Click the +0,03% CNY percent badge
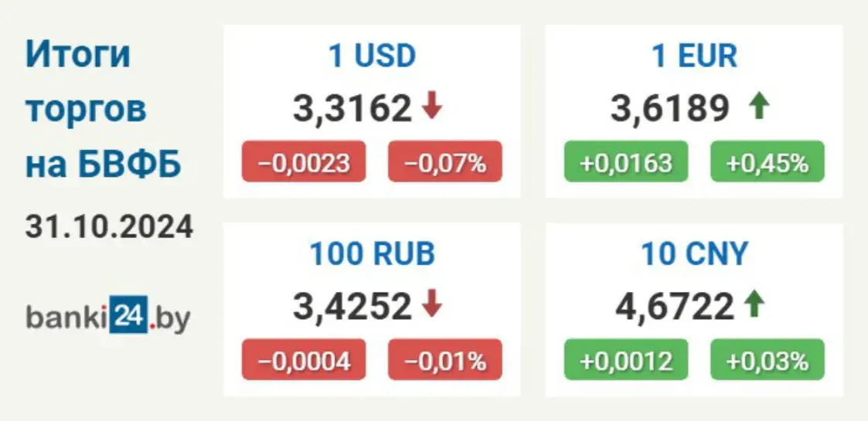 (x=768, y=360)
